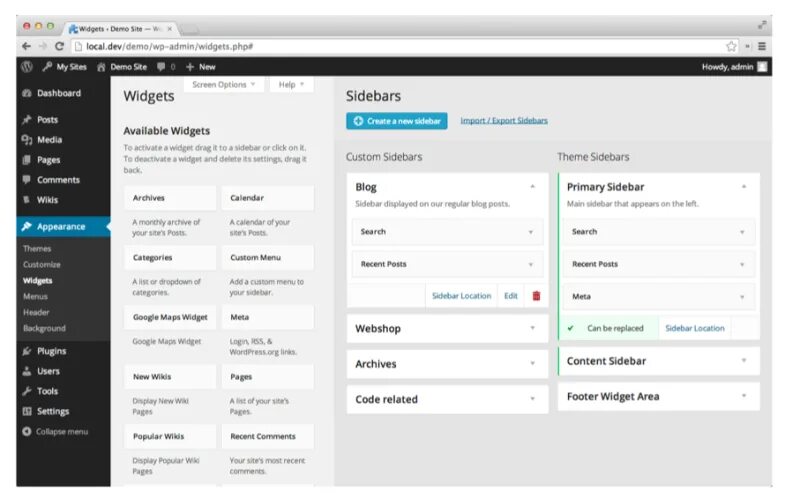
Task: Click the Collapse menu arrow icon
Action: [27, 432]
